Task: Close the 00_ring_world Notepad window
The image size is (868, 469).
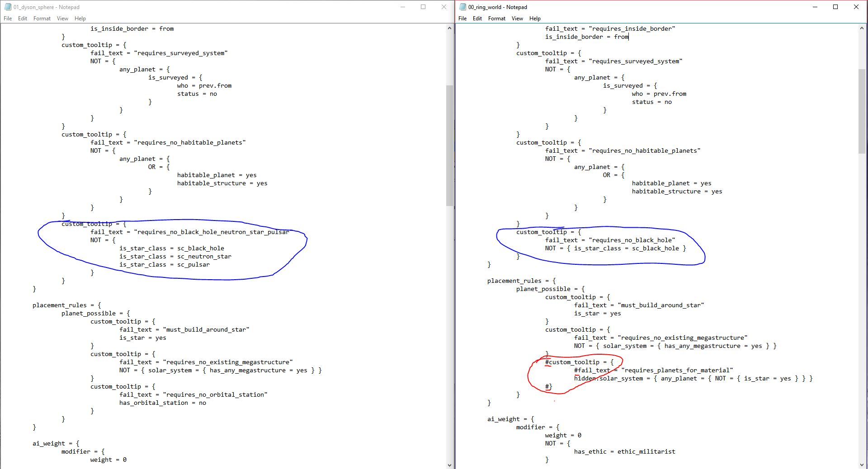Action: [x=856, y=7]
